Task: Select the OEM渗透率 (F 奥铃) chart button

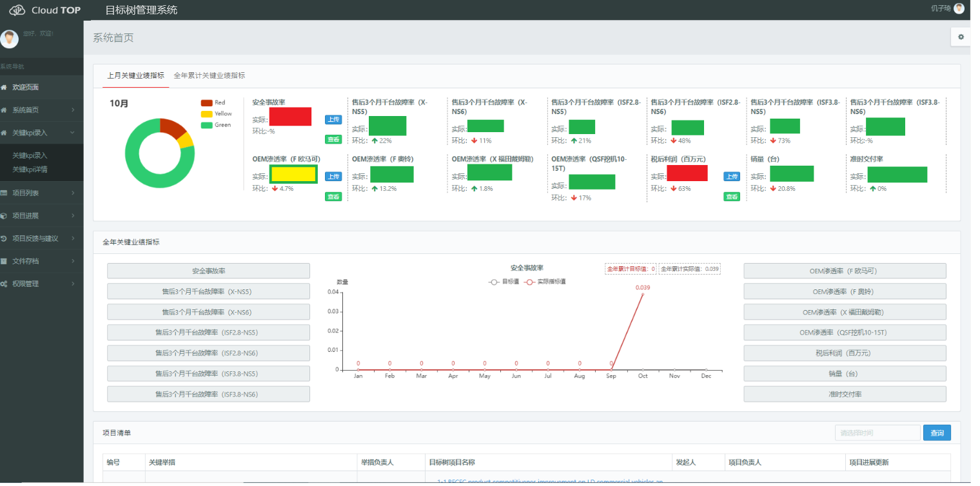Action: click(845, 291)
